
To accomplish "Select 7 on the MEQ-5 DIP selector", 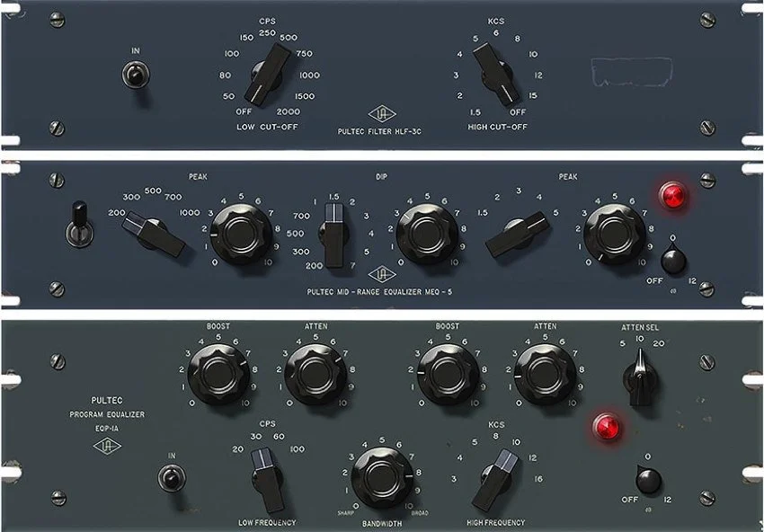I will pos(352,265).
